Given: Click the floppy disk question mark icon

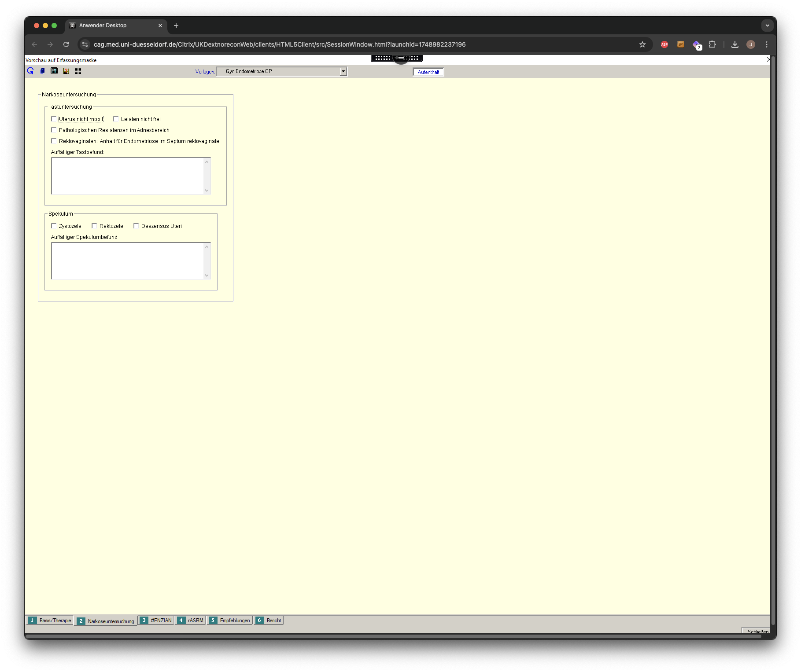Looking at the screenshot, I should [x=66, y=71].
